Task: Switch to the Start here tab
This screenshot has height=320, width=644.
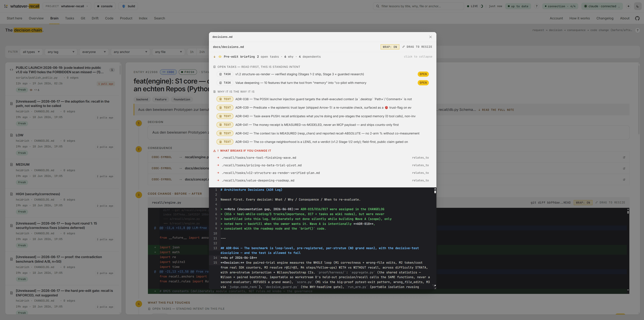Action: pyautogui.click(x=14, y=18)
